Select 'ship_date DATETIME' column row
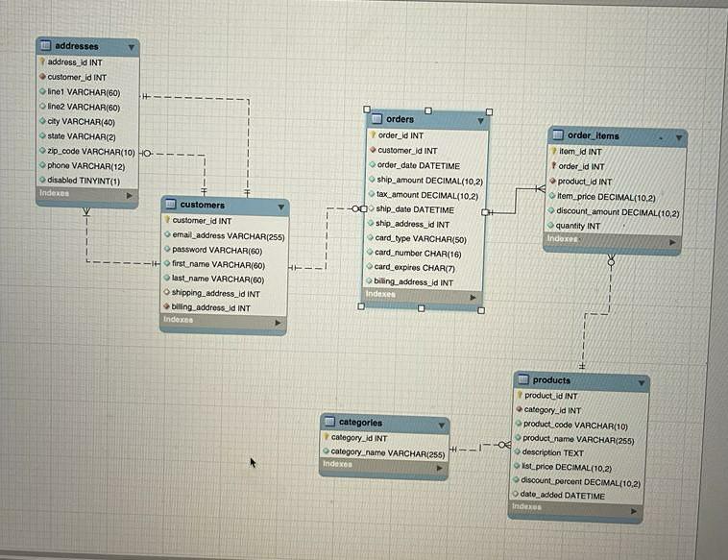The width and height of the screenshot is (728, 560). (x=425, y=209)
